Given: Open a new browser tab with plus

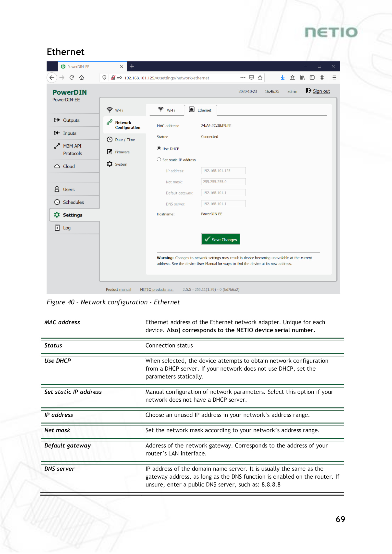Looking at the screenshot, I should pos(132,66).
